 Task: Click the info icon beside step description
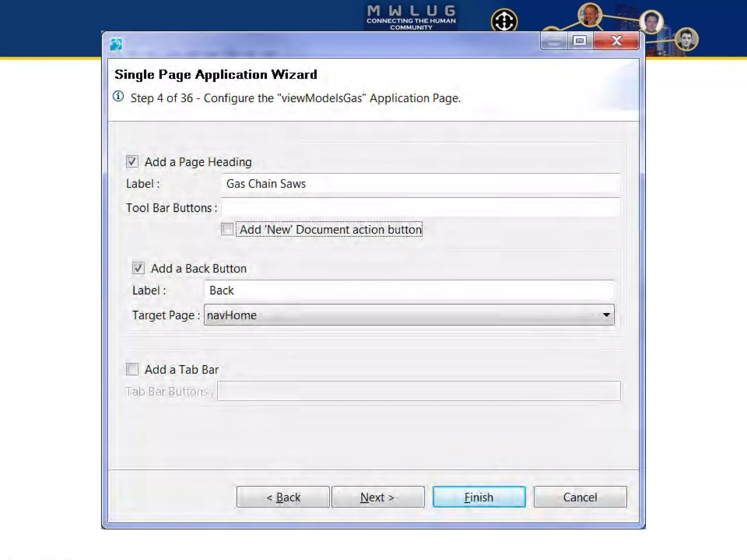coord(118,97)
